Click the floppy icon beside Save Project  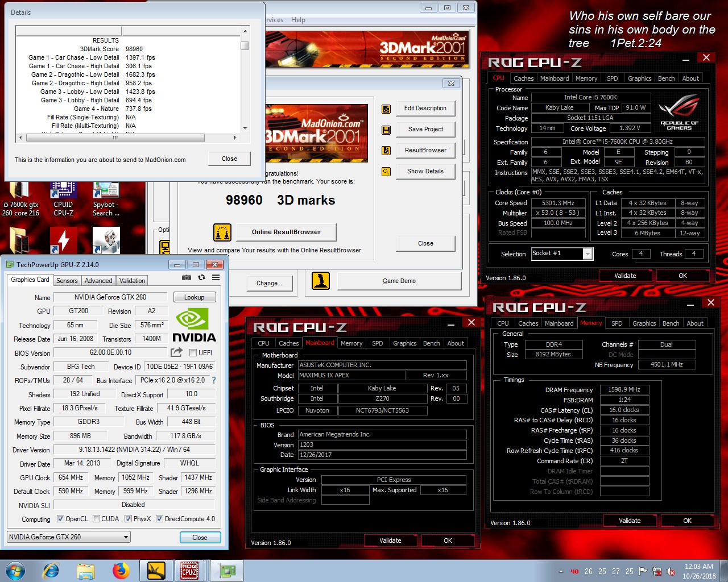coord(386,130)
